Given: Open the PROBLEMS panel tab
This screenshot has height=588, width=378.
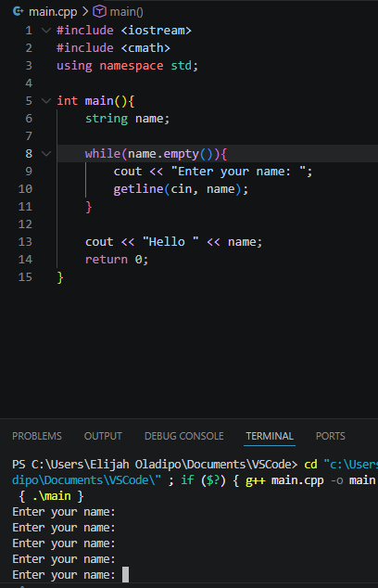Looking at the screenshot, I should 37,436.
